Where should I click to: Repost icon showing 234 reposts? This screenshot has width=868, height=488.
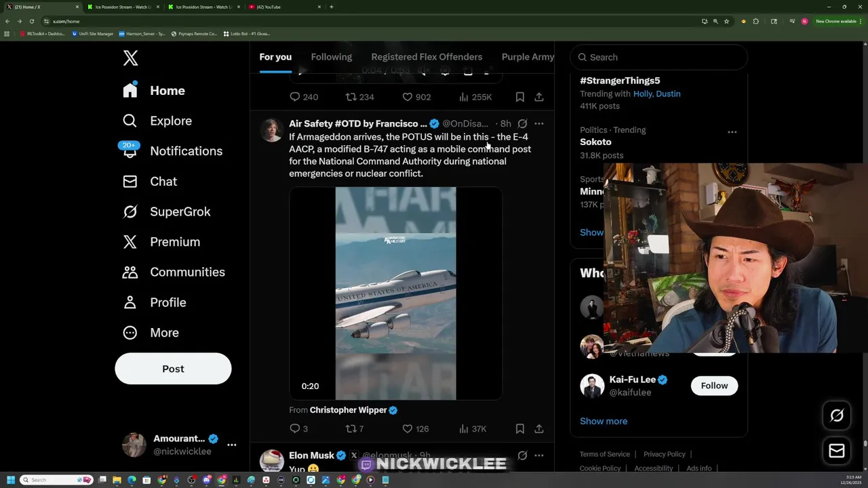(351, 97)
